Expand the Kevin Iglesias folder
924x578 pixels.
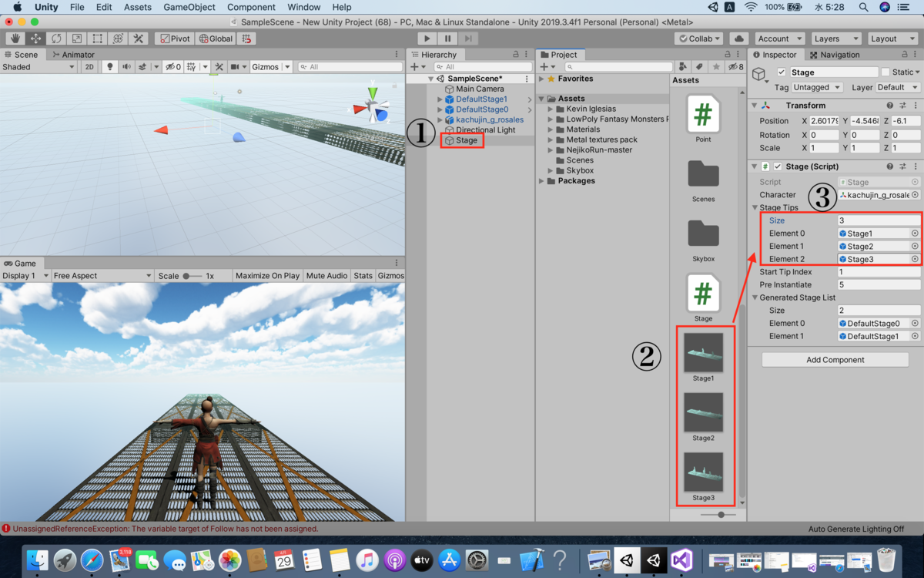(x=551, y=109)
